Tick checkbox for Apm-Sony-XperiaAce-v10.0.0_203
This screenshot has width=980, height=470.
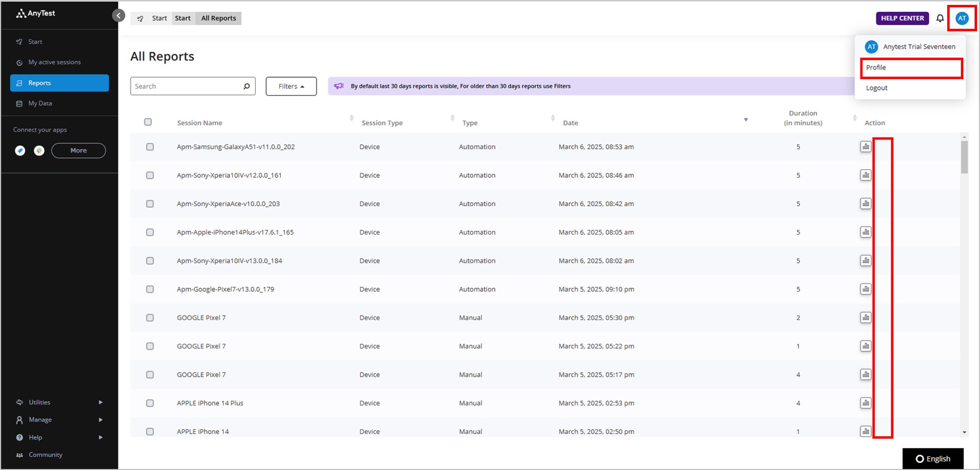coord(150,204)
